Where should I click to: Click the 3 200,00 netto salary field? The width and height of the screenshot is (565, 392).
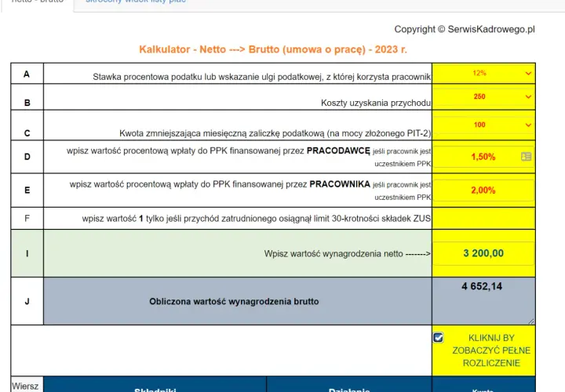(483, 253)
